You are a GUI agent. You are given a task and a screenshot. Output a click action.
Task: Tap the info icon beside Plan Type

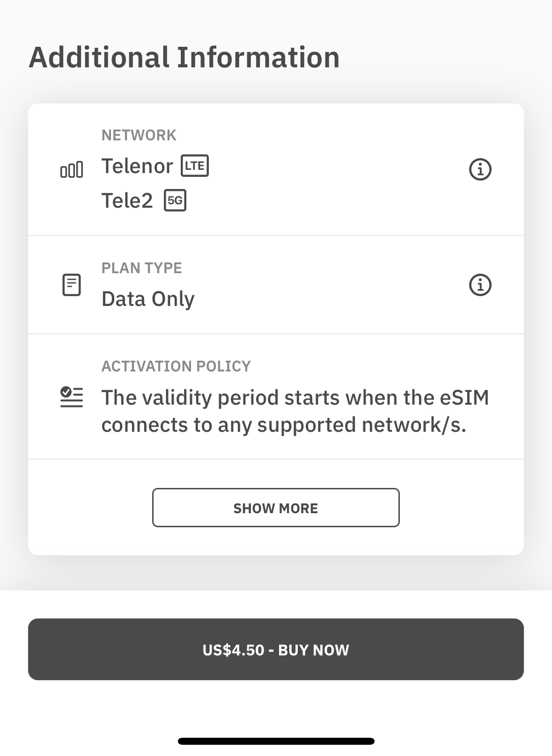point(480,285)
